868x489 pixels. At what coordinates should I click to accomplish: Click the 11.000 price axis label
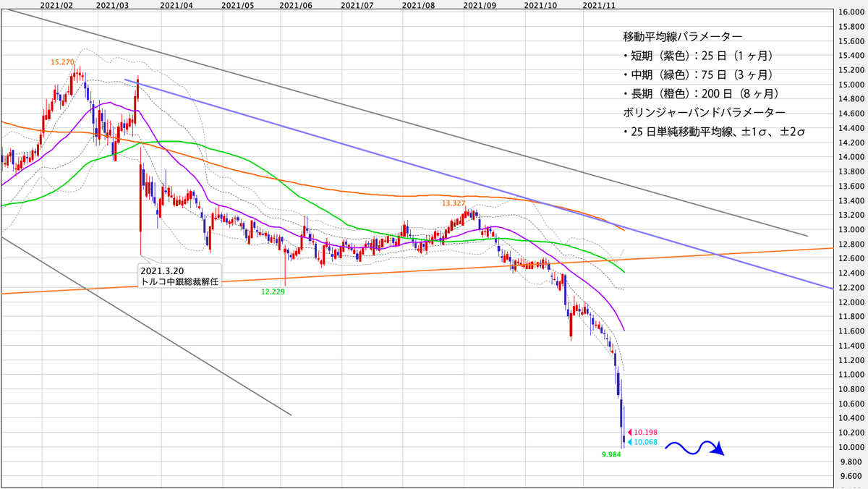pos(851,375)
